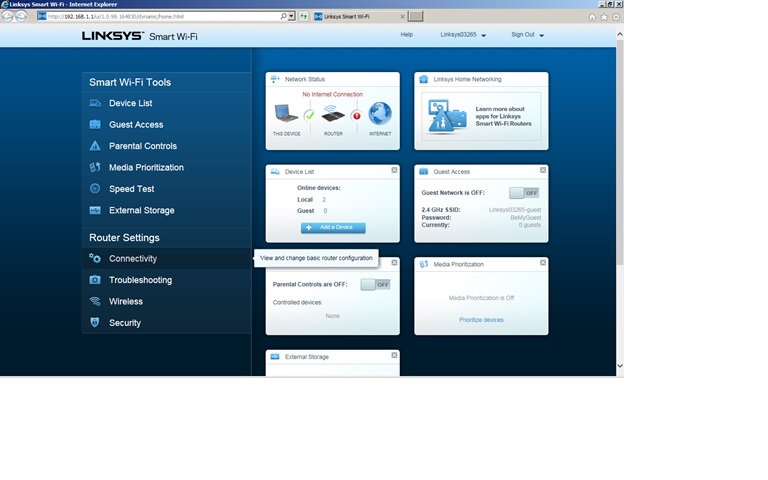
Task: Click the page scrollbar down arrow
Action: coord(620,366)
